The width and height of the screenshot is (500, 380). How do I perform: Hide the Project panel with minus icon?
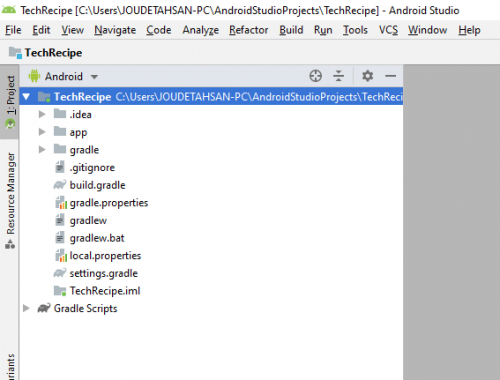click(390, 76)
